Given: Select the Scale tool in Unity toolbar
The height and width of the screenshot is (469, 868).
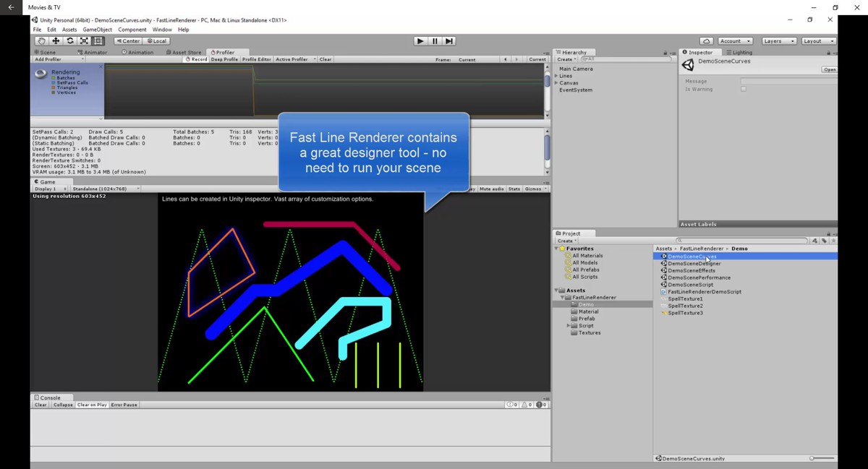Looking at the screenshot, I should coord(85,41).
